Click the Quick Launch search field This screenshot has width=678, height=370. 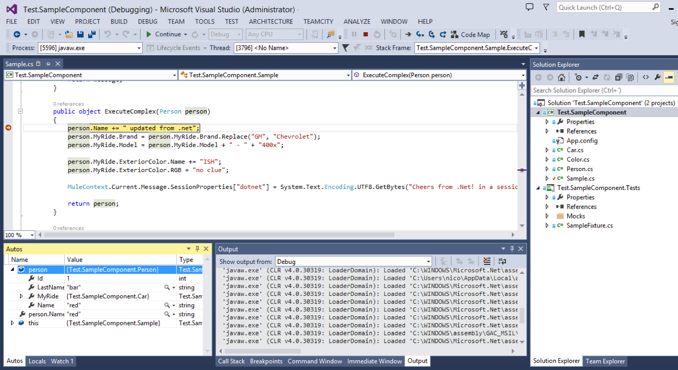click(608, 7)
